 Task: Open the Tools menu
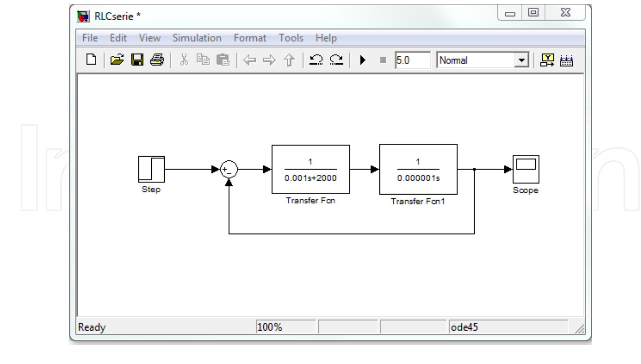[x=291, y=38]
